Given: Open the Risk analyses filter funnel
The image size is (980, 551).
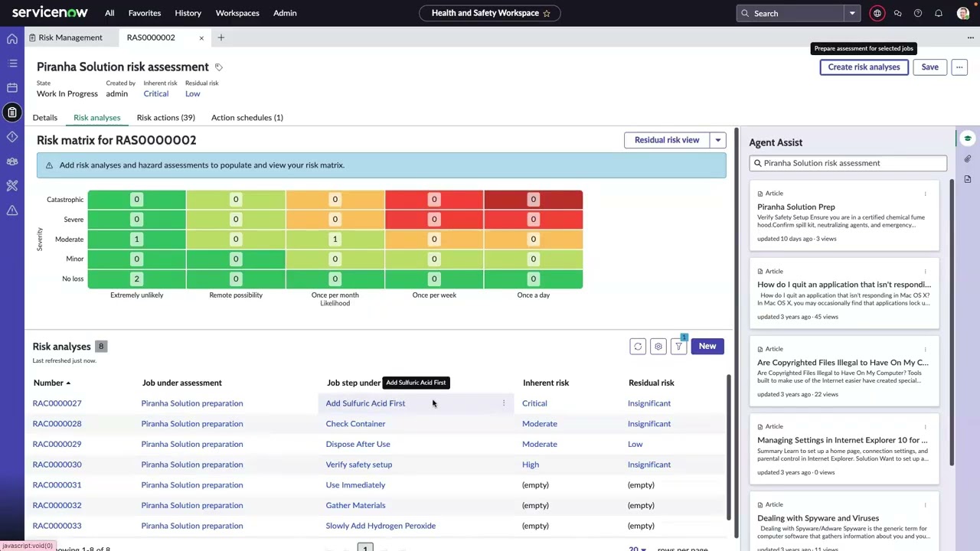Looking at the screenshot, I should [678, 347].
